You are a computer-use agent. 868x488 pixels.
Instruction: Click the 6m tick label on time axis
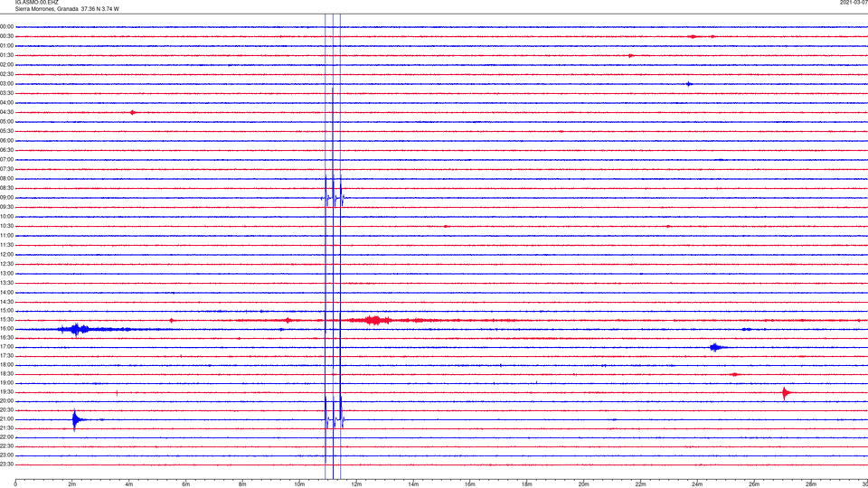(185, 484)
